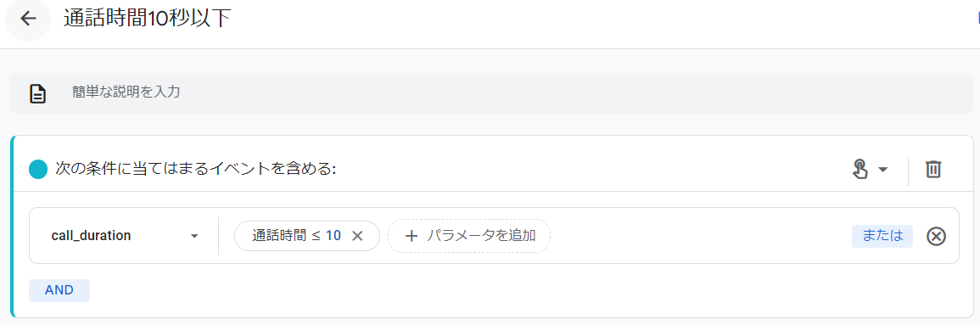Delete the condition group with trash icon
The image size is (980, 325).
[x=933, y=169]
